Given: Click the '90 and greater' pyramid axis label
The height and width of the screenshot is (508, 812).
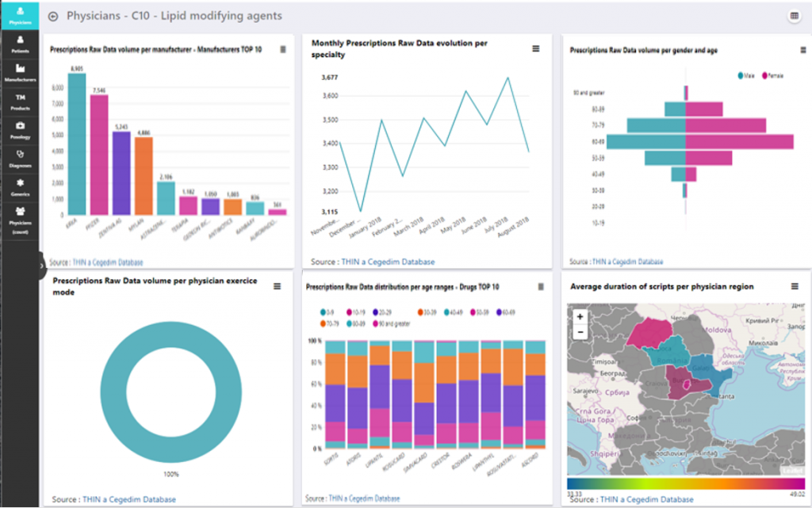Looking at the screenshot, I should [589, 93].
